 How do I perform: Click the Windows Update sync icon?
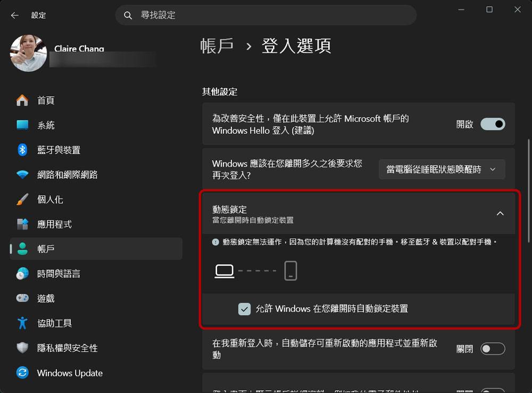22,373
